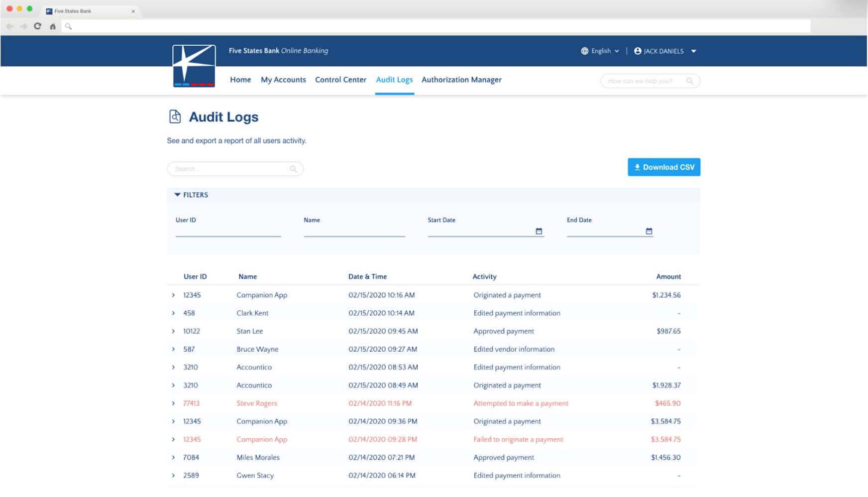Click the $1,928.37 amount

[x=666, y=385]
